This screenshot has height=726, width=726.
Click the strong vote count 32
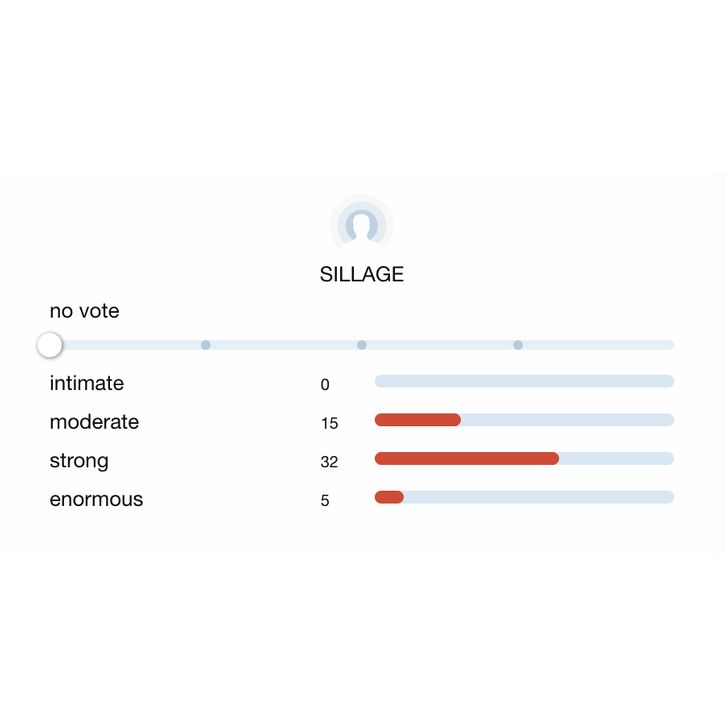coord(329,462)
